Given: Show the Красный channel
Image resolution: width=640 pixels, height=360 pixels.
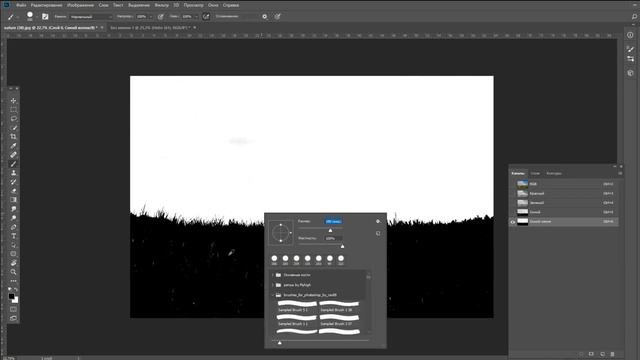Looking at the screenshot, I should (513, 193).
